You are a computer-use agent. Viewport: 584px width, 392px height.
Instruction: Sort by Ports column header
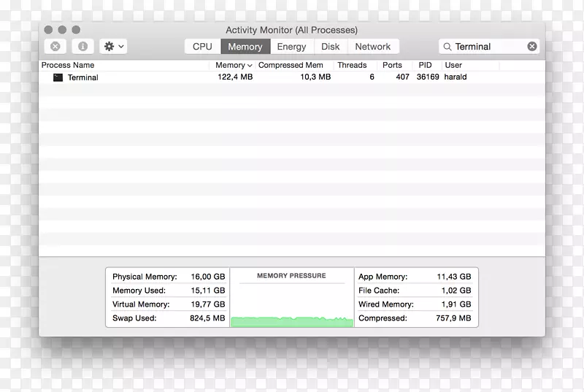click(x=394, y=65)
